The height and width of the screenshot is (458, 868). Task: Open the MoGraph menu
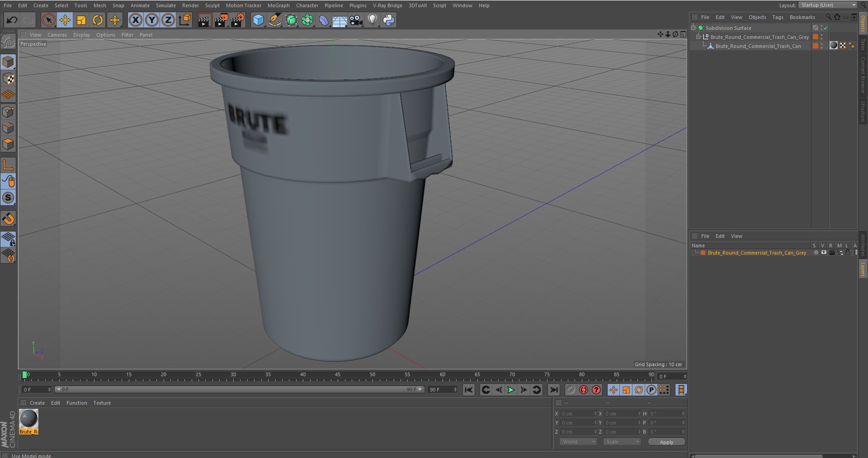[278, 5]
